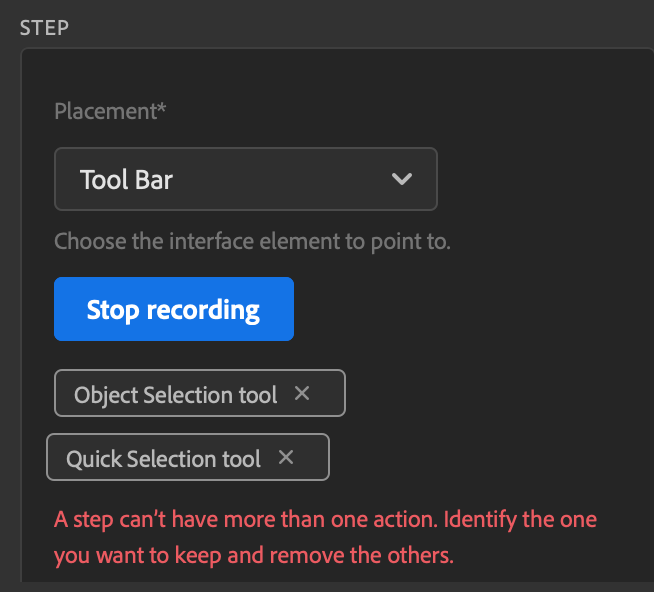Click the red step error message

(x=325, y=538)
